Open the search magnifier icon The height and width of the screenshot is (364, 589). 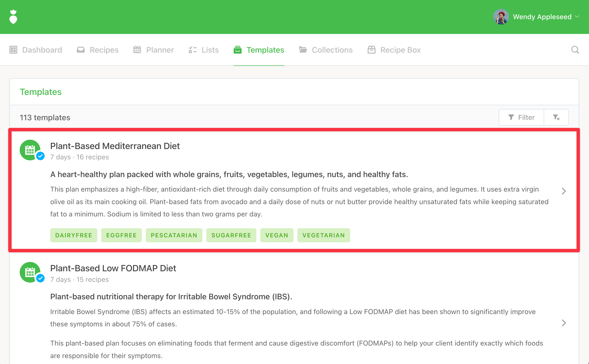point(575,50)
